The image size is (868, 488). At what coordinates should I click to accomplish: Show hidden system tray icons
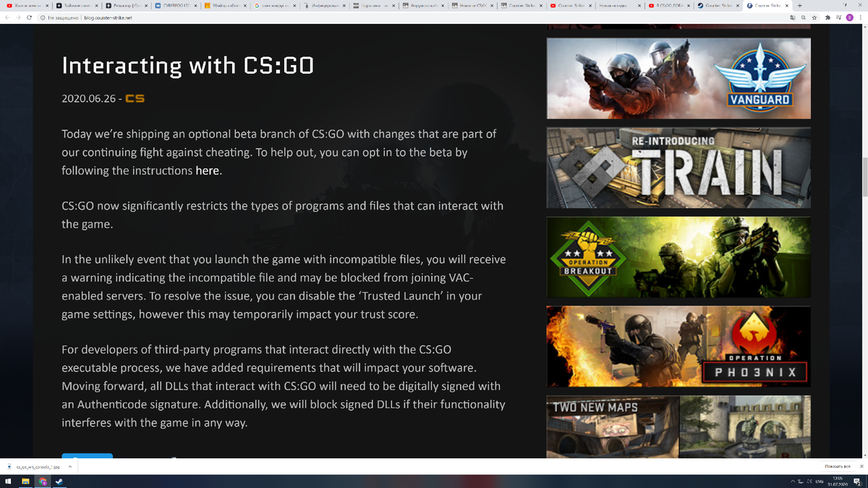click(793, 481)
